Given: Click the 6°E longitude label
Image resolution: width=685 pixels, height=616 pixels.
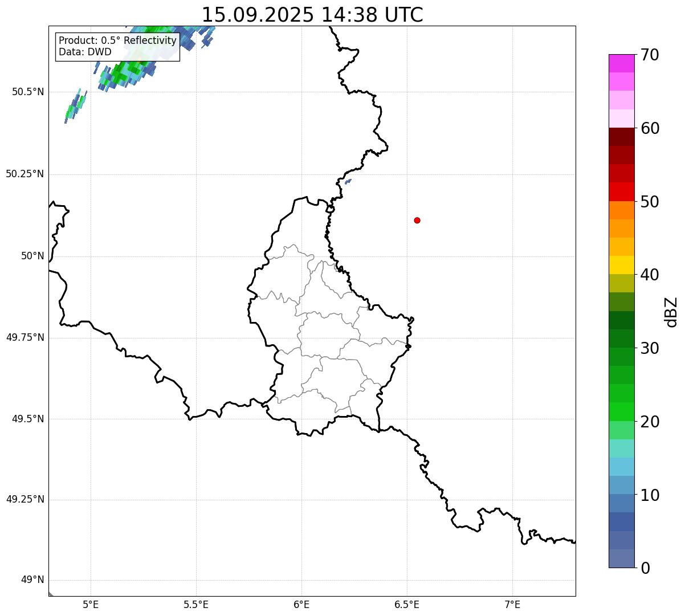Looking at the screenshot, I should tap(301, 605).
